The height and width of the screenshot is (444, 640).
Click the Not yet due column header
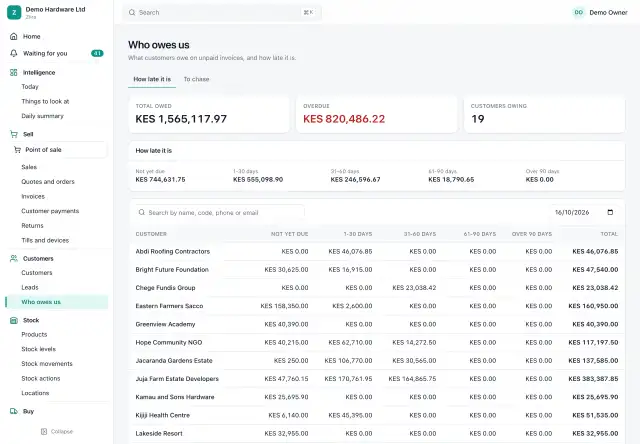[x=289, y=234]
